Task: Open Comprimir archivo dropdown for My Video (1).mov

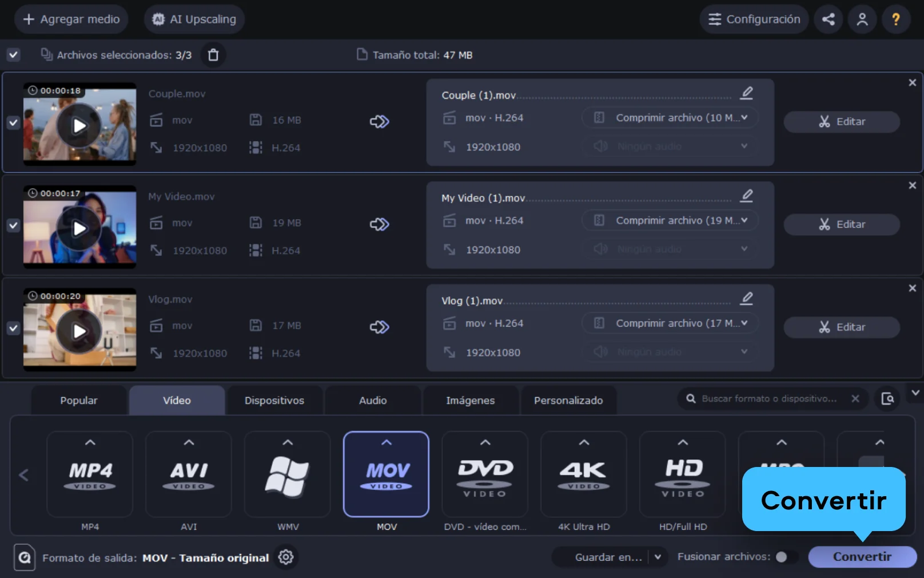Action: tap(670, 220)
